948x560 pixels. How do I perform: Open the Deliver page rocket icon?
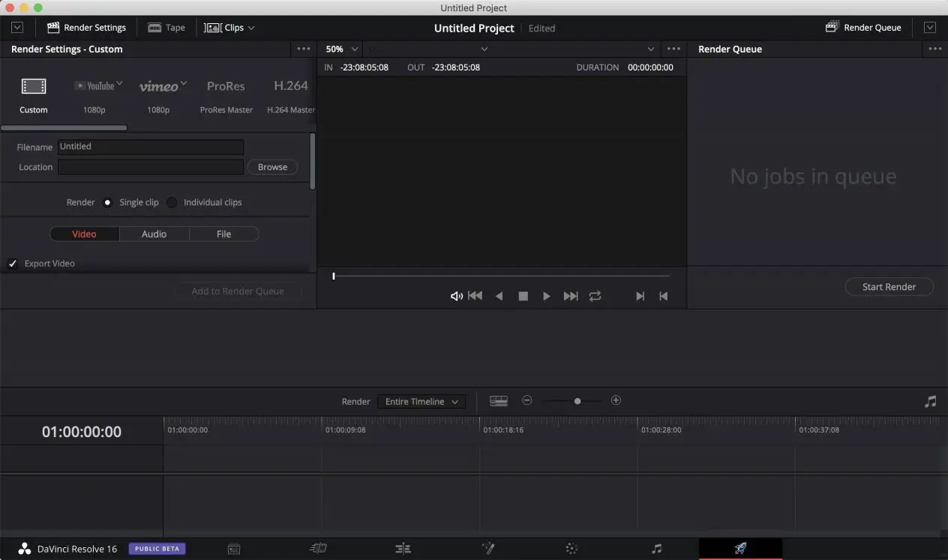tap(739, 549)
